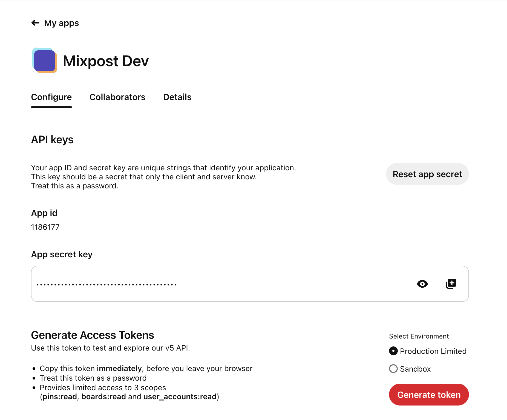The height and width of the screenshot is (420, 507).
Task: Click the Mixpost Dev app logo
Action: [45, 60]
